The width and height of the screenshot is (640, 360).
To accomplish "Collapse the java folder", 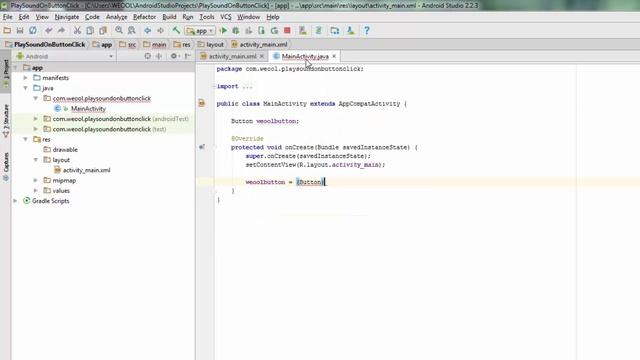I will [25, 88].
